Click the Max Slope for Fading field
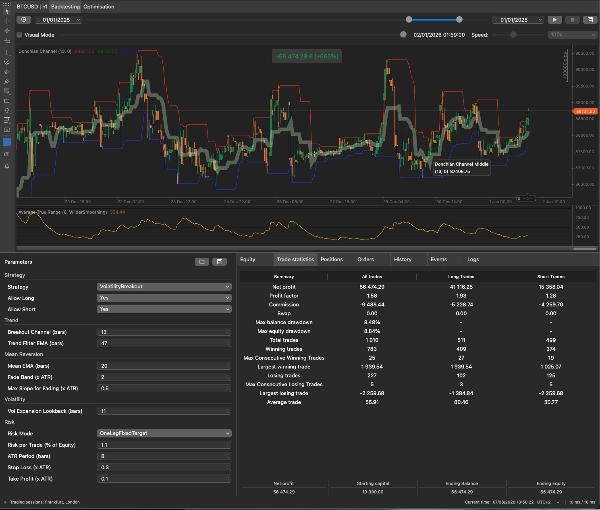Screen dimensions: 600x510 point(164,388)
